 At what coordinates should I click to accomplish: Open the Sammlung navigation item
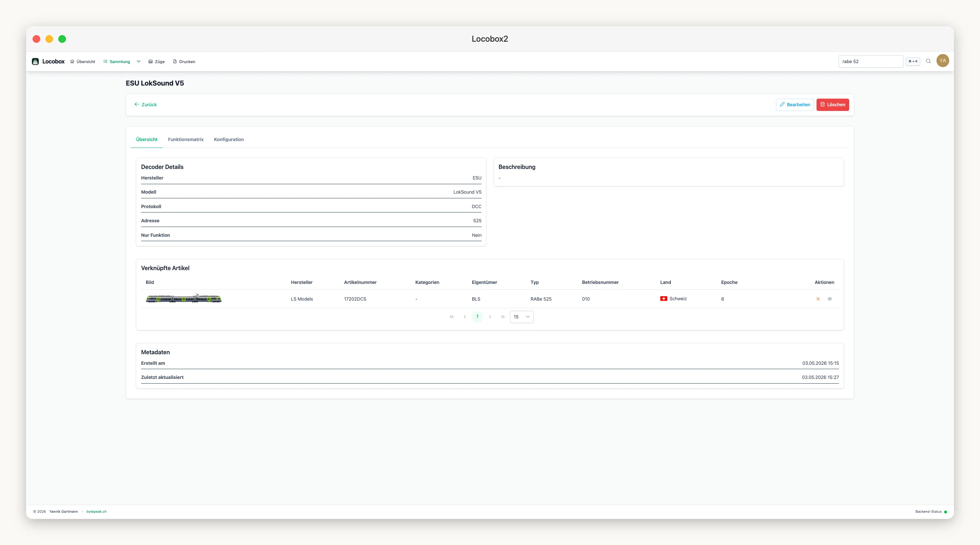pyautogui.click(x=116, y=62)
